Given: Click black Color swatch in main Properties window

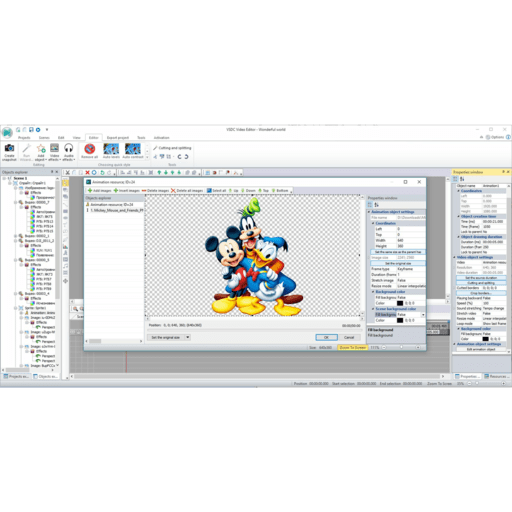Looking at the screenshot, I should (x=486, y=339).
